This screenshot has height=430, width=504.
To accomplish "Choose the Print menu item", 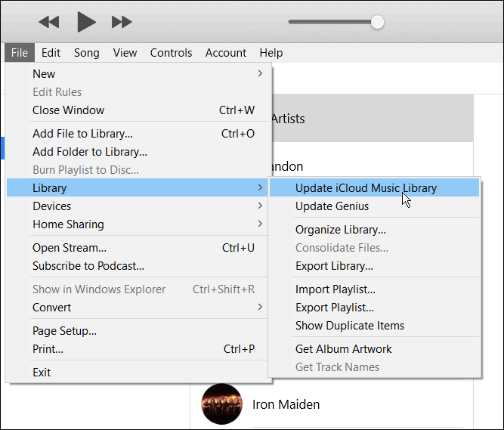I will click(x=138, y=349).
